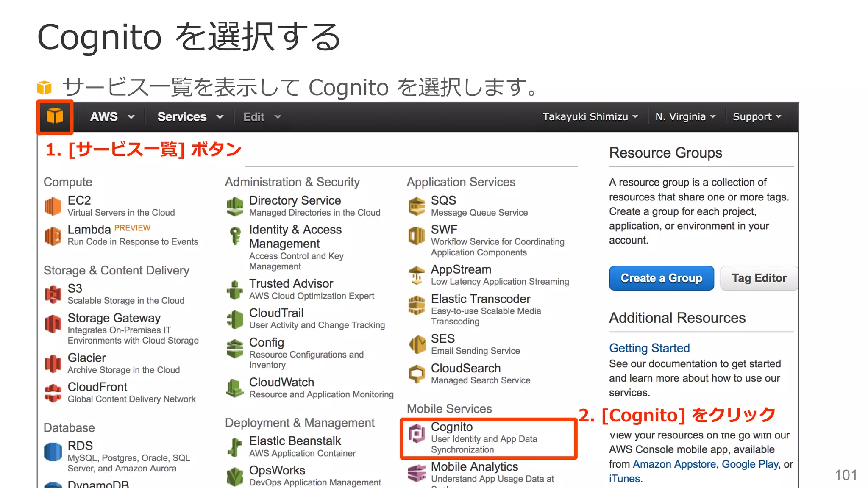The width and height of the screenshot is (868, 488).
Task: Open the CloudTrail icon
Action: coord(235,319)
